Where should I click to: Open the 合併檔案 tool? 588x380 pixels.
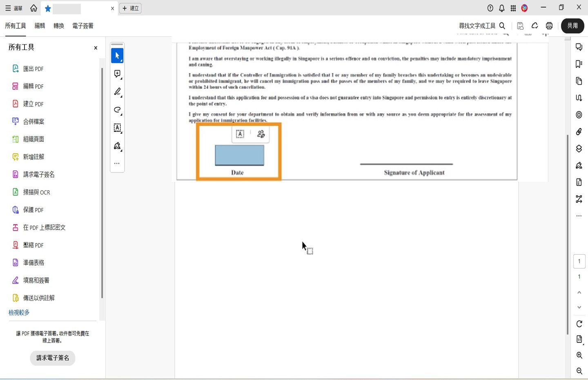[x=28, y=121]
